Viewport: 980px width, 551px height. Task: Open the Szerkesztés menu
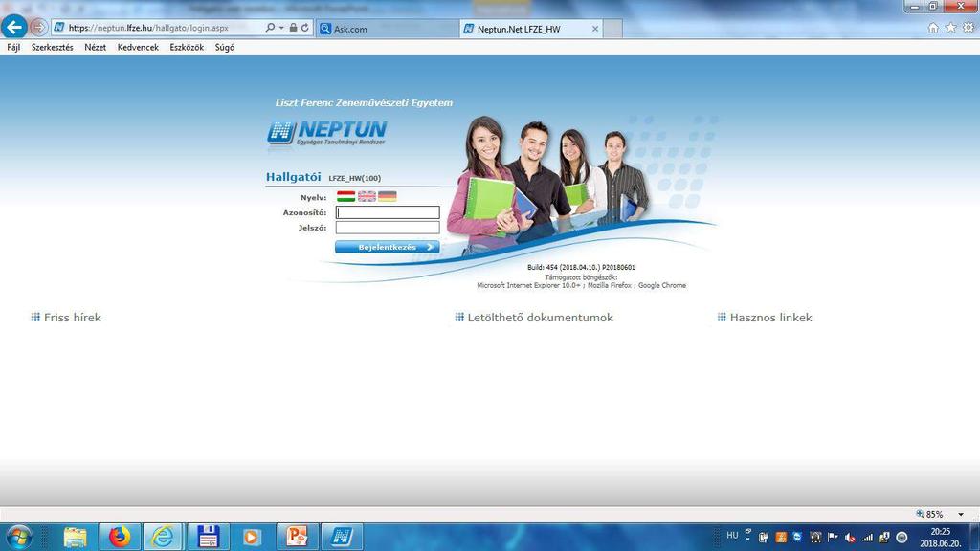53,48
